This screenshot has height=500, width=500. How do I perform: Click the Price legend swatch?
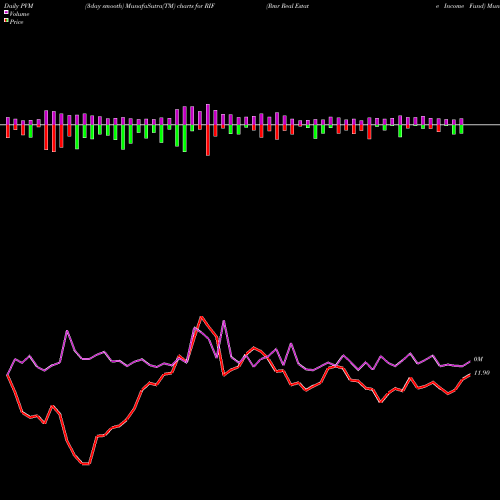point(6,21)
